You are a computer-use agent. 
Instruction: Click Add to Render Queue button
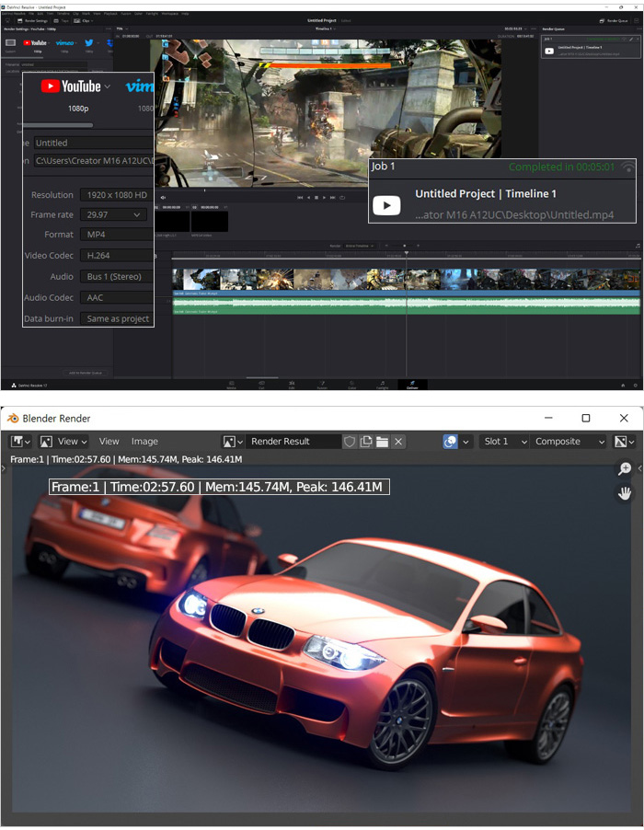(x=86, y=373)
